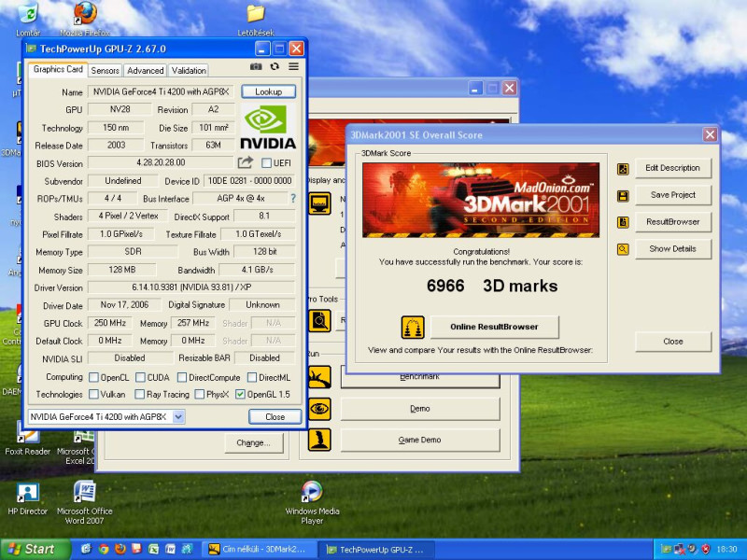The height and width of the screenshot is (560, 747).
Task: Open the Letöltések folder on desktop
Action: (x=256, y=19)
